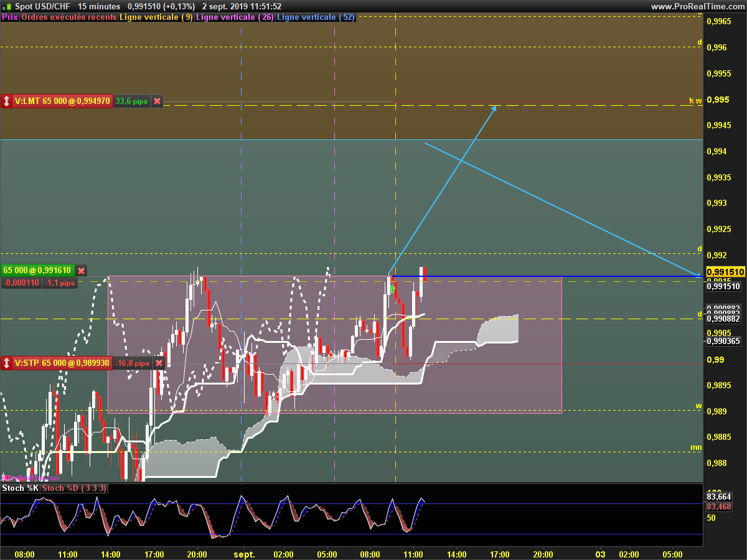Click the Spot USD/CHF instrument title
This screenshot has width=747, height=560.
[42, 6]
